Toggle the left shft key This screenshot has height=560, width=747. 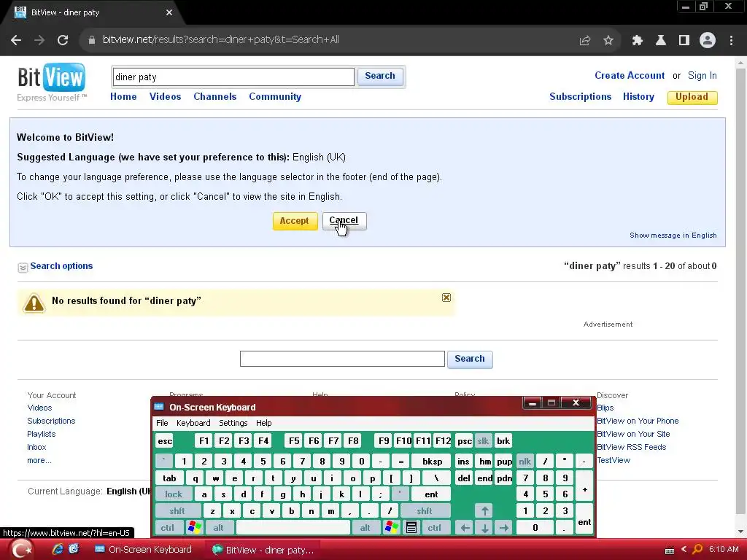point(177,511)
